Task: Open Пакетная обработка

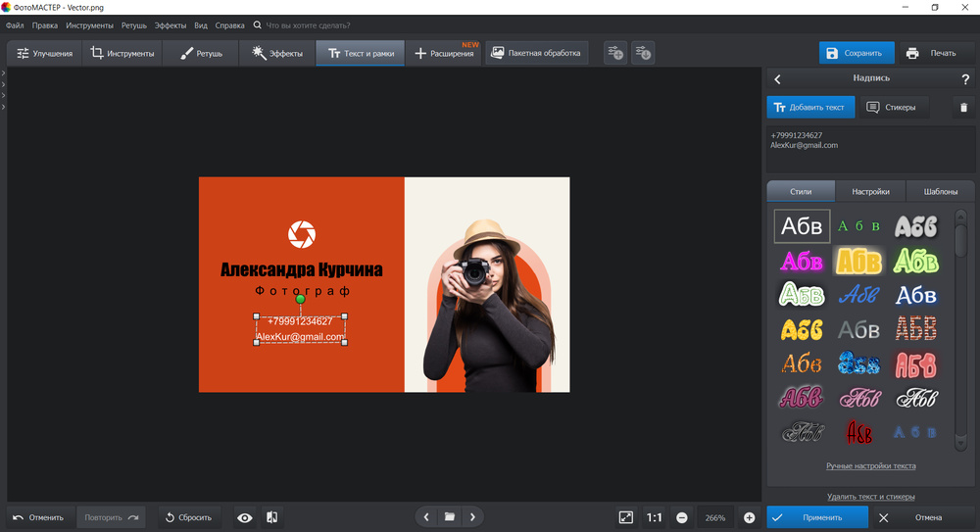Action: [x=536, y=53]
